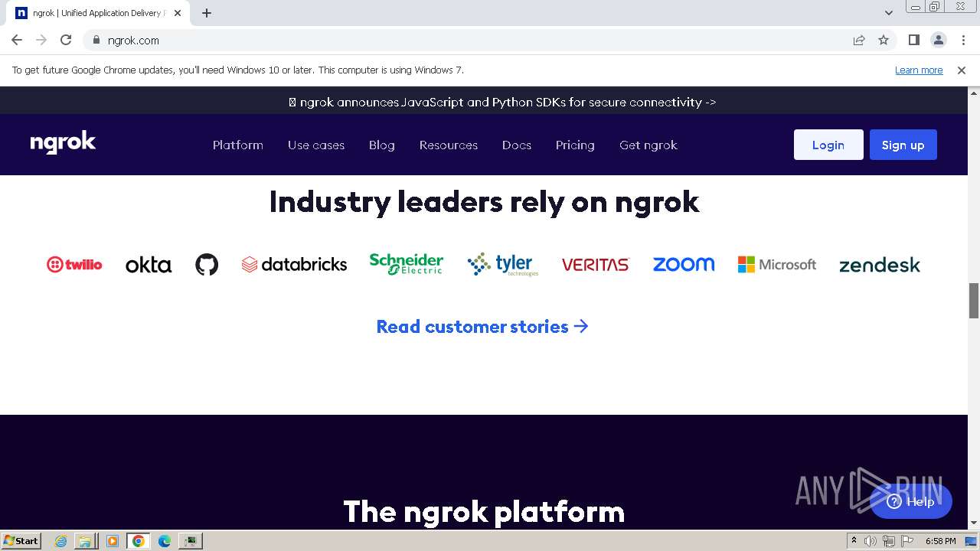Image resolution: width=980 pixels, height=551 pixels.
Task: Click the Tyler Technologies logo
Action: pyautogui.click(x=503, y=264)
